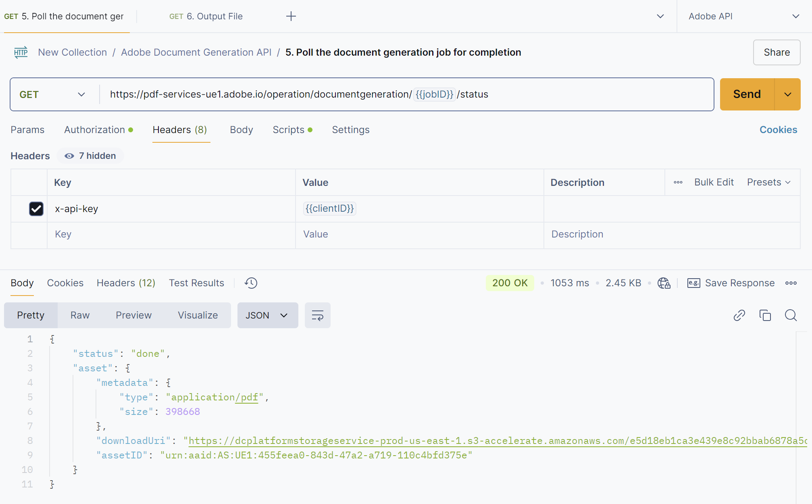Screen dimensions: 812x504
Task: Toggle text wrapping in the response viewer
Action: point(317,315)
